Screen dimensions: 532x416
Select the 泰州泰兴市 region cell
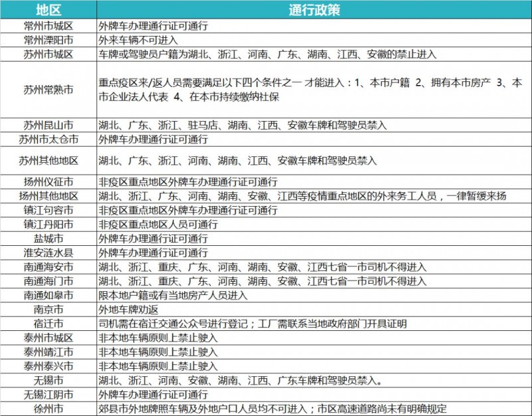(49, 367)
